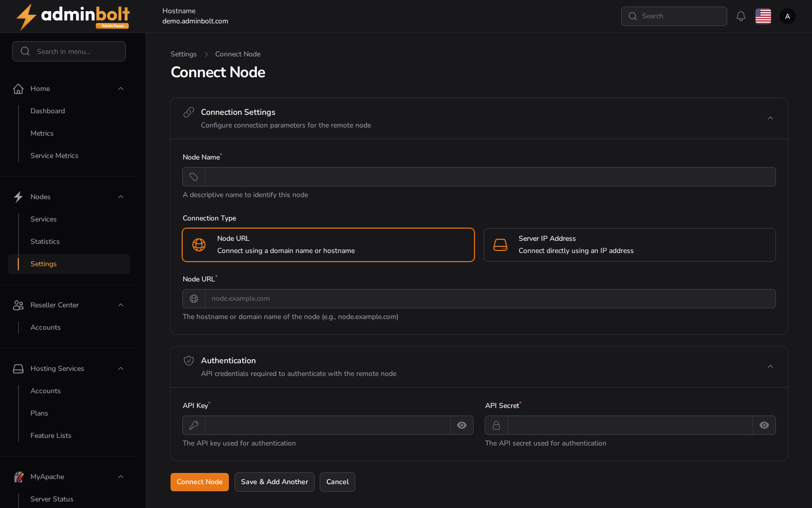Click the MyApache feather icon
This screenshot has width=812, height=508.
point(18,477)
